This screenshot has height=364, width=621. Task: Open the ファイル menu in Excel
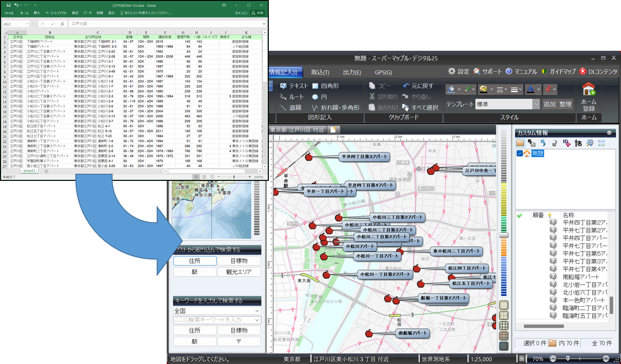(x=9, y=13)
